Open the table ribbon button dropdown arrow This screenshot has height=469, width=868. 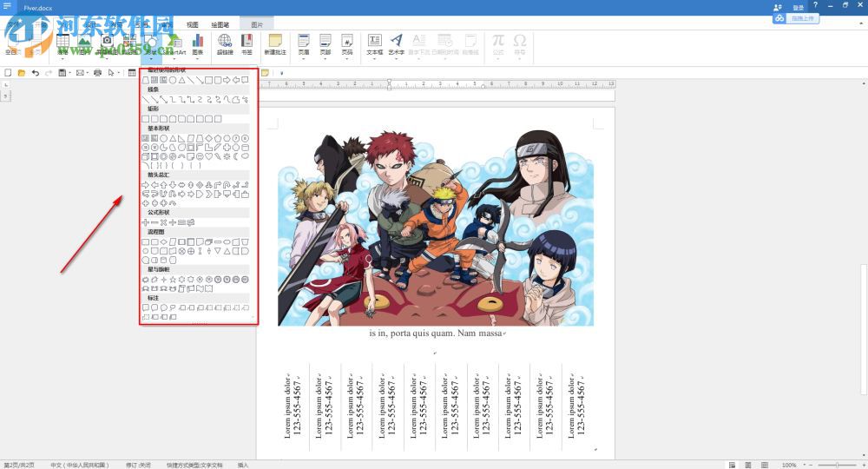(x=62, y=59)
